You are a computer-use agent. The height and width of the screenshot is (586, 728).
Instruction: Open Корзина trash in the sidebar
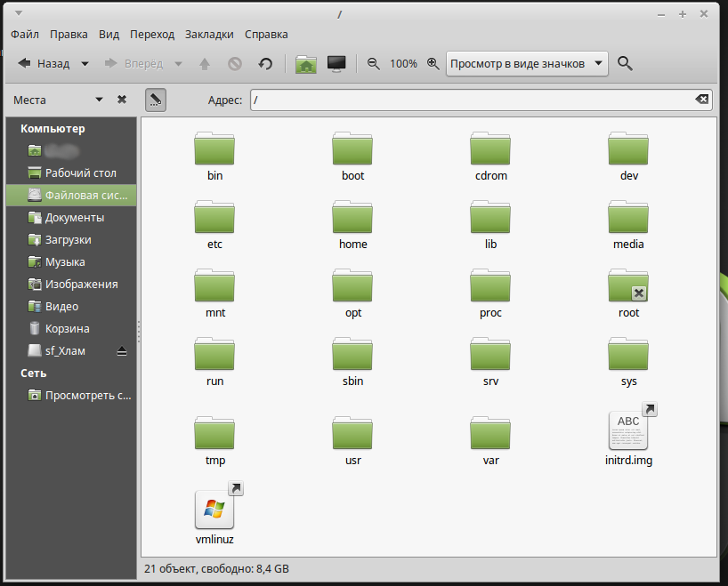pyautogui.click(x=71, y=329)
